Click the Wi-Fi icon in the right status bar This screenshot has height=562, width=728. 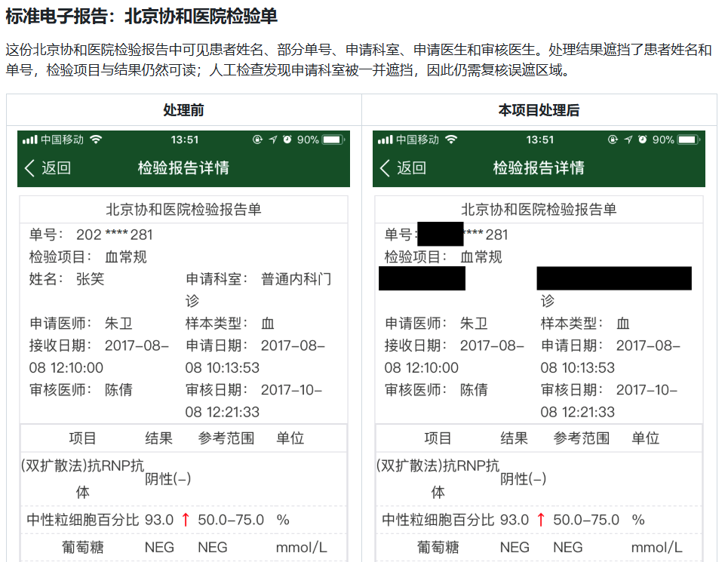pos(451,140)
